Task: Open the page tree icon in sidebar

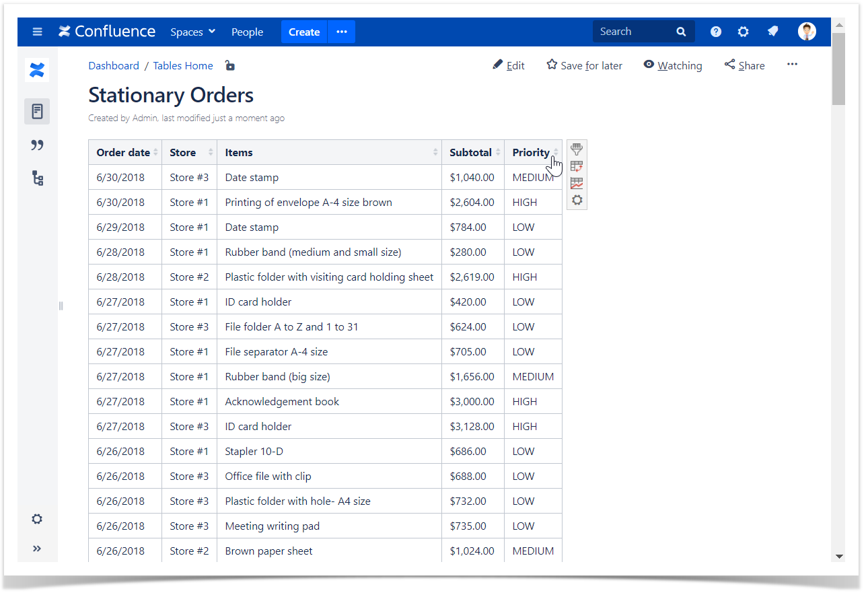Action: (x=37, y=178)
